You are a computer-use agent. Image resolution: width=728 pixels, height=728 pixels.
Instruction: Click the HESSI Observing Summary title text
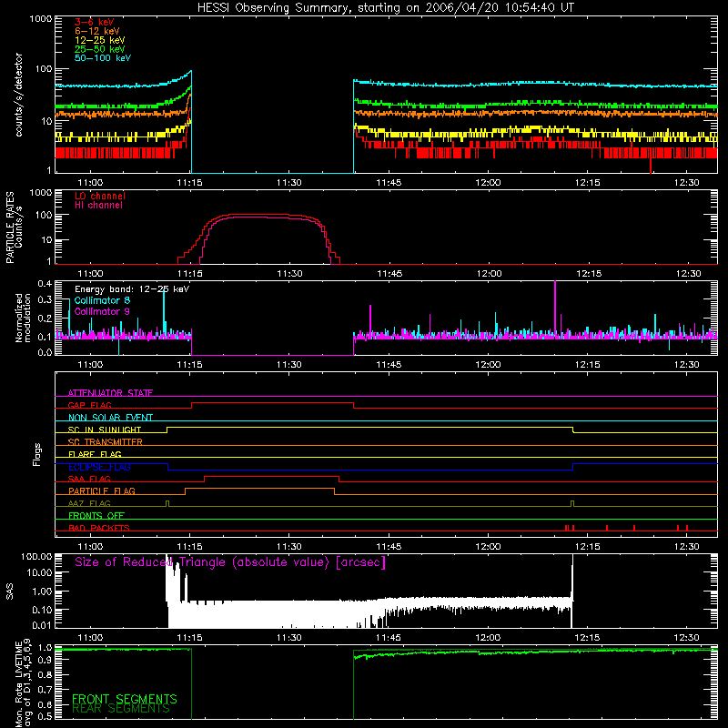click(386, 8)
